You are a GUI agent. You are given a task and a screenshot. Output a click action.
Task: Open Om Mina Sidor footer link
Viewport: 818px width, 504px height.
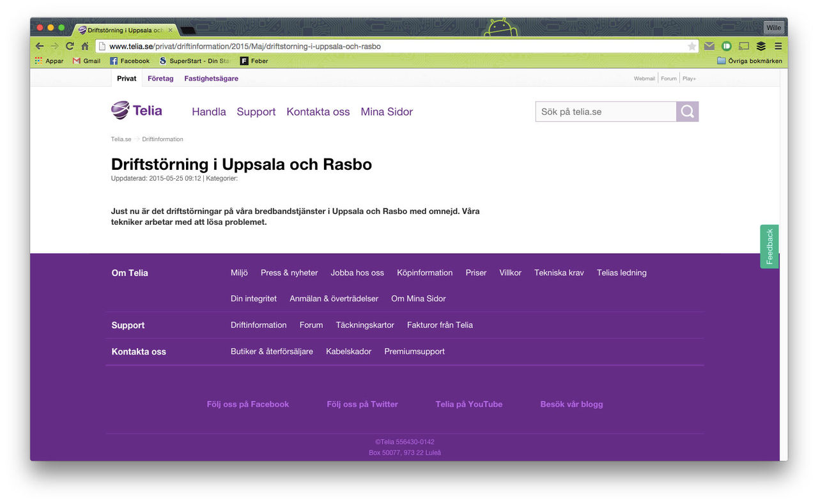click(419, 299)
